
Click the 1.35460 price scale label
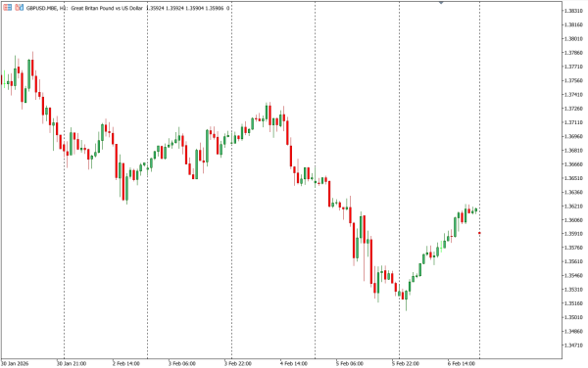click(x=573, y=276)
